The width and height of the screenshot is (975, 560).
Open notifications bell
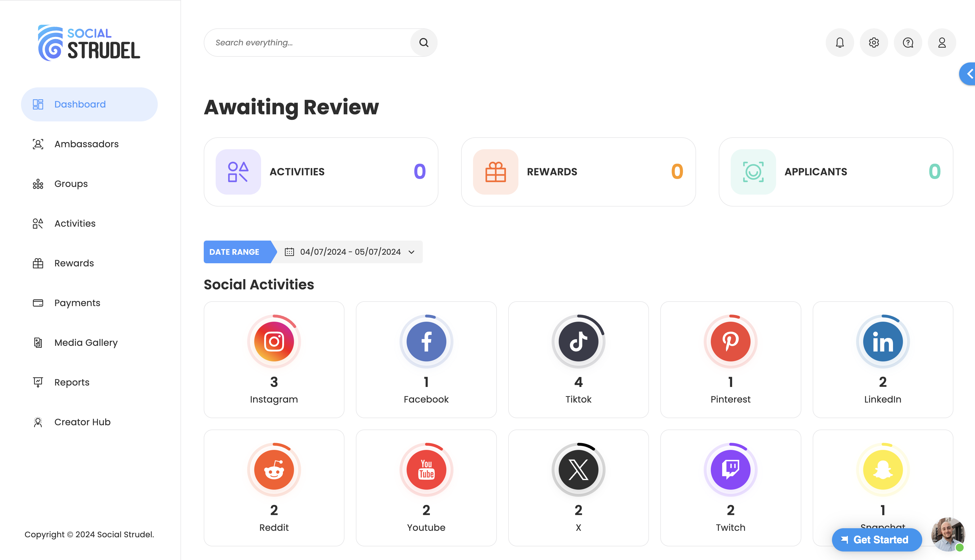[840, 43]
